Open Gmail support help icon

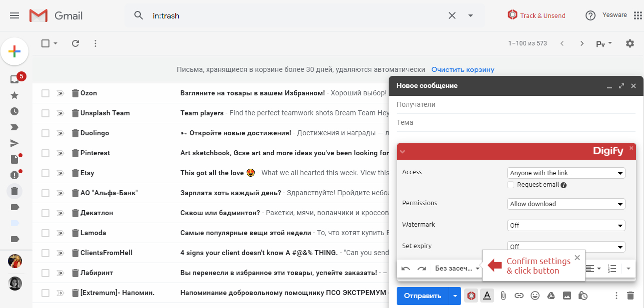591,15
